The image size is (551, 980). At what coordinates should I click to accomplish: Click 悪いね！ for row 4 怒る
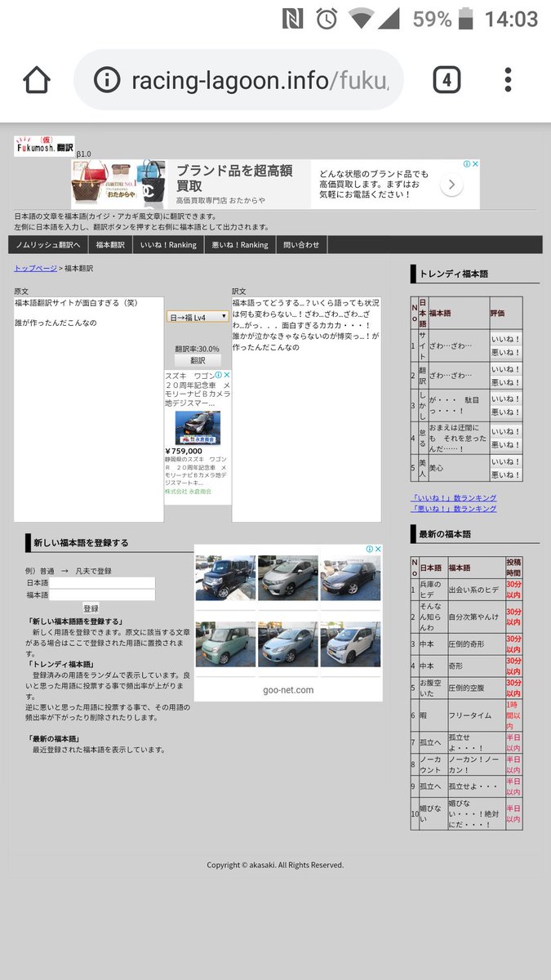505,445
